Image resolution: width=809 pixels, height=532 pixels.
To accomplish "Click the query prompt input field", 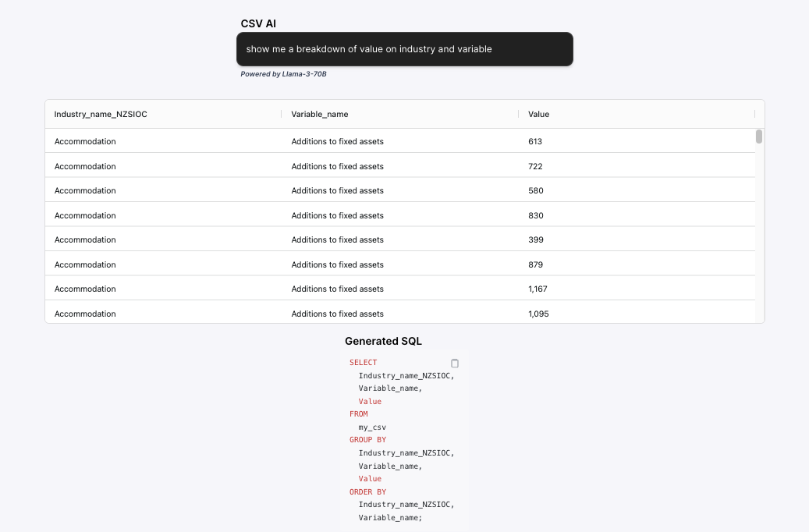I will 404,49.
